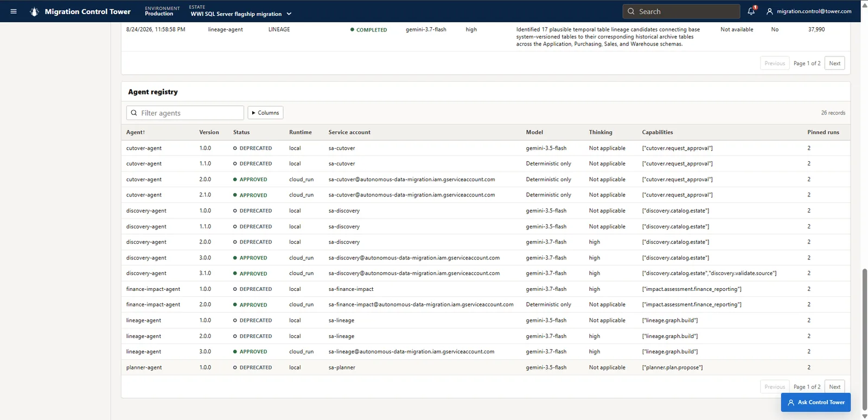Click the lineage.graph.build cell of lineage-agent 2.0.0
The width and height of the screenshot is (868, 420).
(670, 336)
